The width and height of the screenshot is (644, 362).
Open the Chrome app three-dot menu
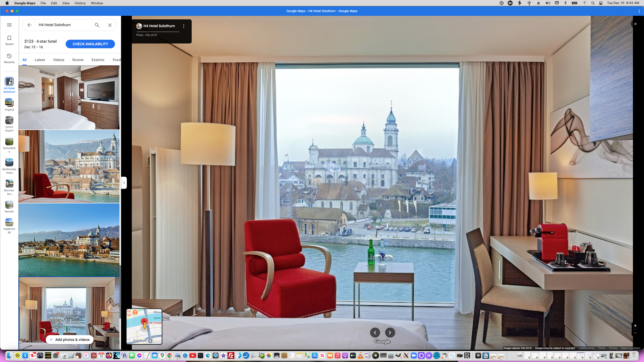639,11
